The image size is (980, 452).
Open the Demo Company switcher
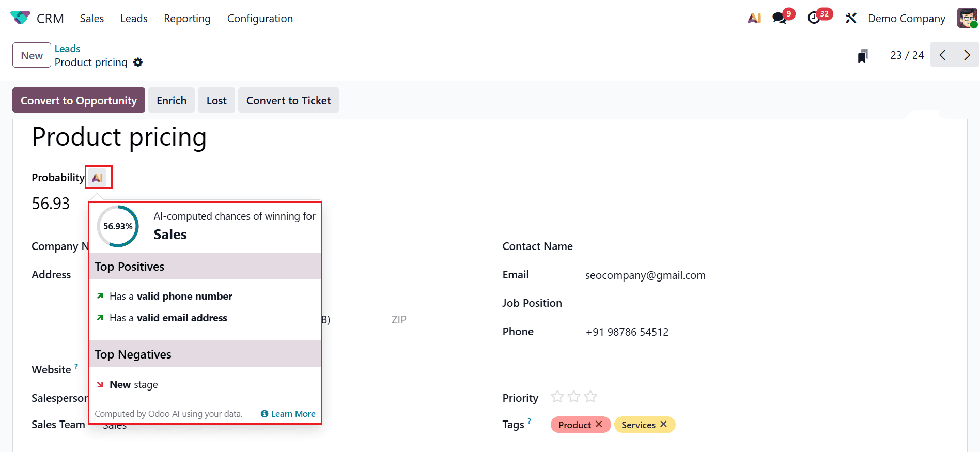pos(907,19)
